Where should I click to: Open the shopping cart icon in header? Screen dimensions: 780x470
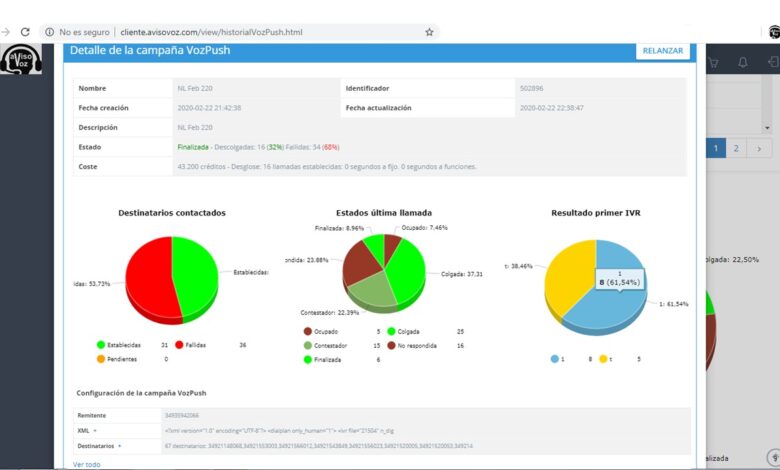714,63
